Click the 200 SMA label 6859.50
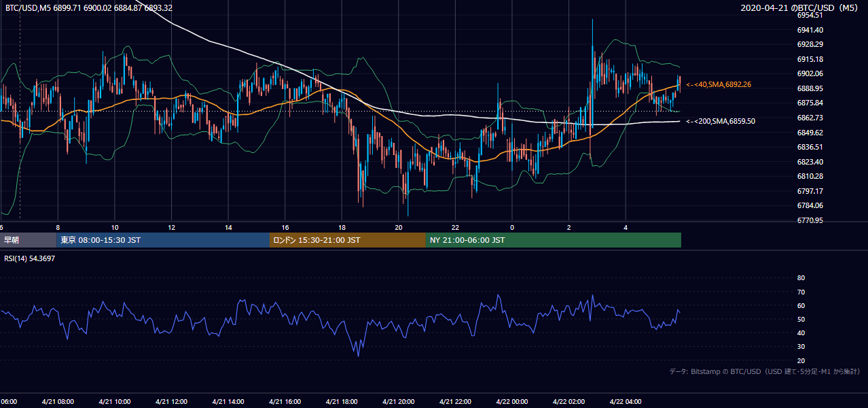Screen dimensions: 868x408 click(721, 121)
